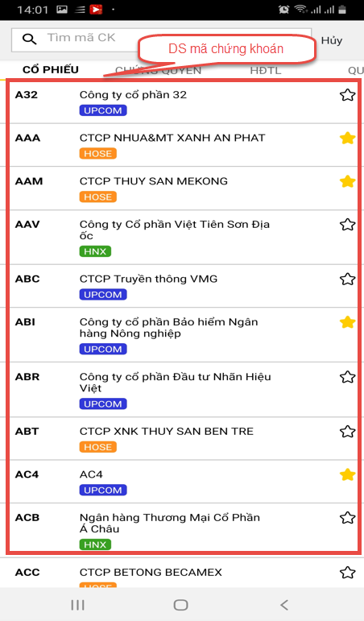This screenshot has height=621, width=364.
Task: Select the ACB Ngân hàng Á Châu row
Action: point(183,530)
